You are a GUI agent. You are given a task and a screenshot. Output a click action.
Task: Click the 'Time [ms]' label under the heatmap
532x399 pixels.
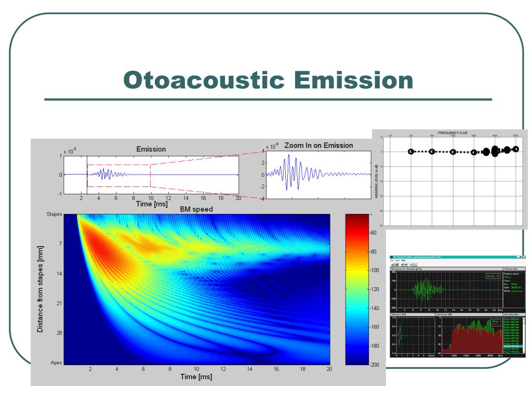[x=196, y=377]
